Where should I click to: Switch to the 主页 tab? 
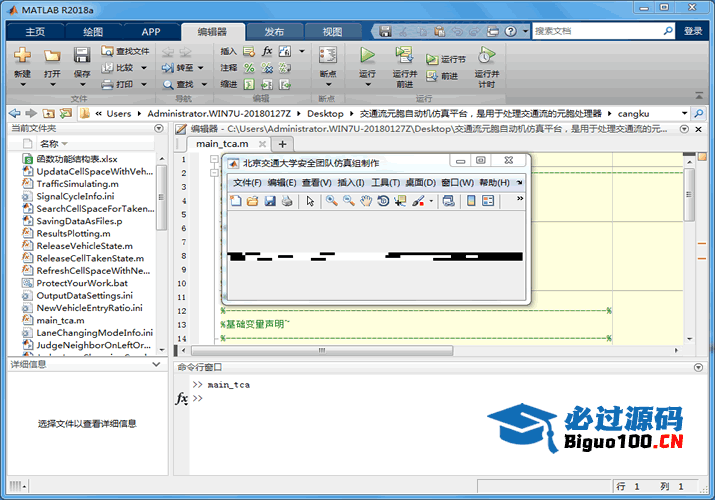coord(35,31)
